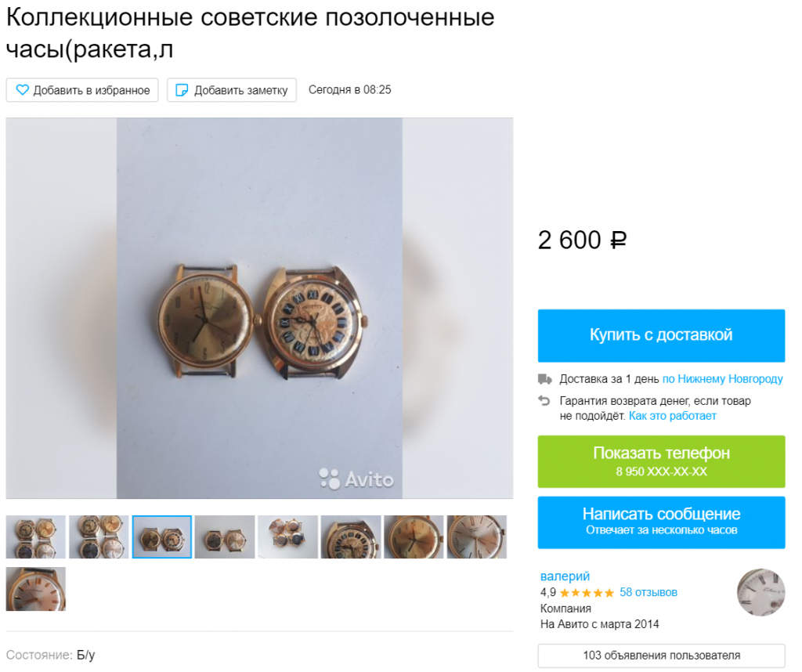
Task: Select the first watch thumbnail with four watches
Action: pyautogui.click(x=36, y=537)
